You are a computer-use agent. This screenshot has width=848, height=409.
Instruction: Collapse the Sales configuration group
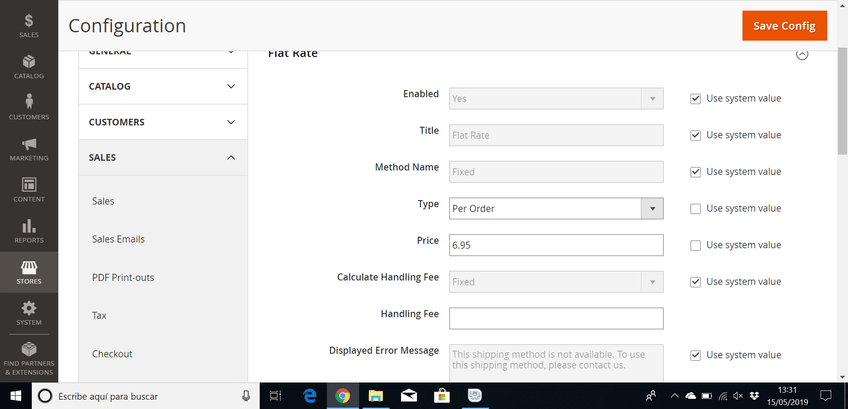tap(163, 158)
